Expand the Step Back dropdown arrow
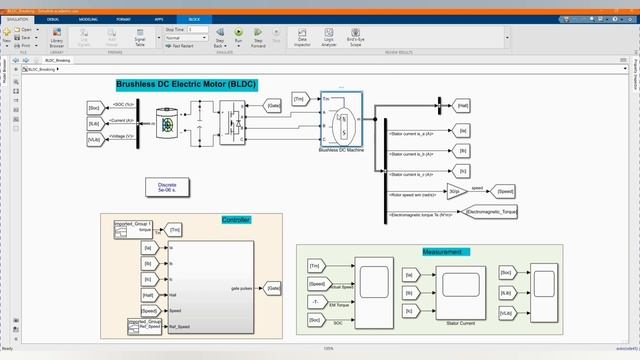The height and width of the screenshot is (360, 640). (x=225, y=46)
